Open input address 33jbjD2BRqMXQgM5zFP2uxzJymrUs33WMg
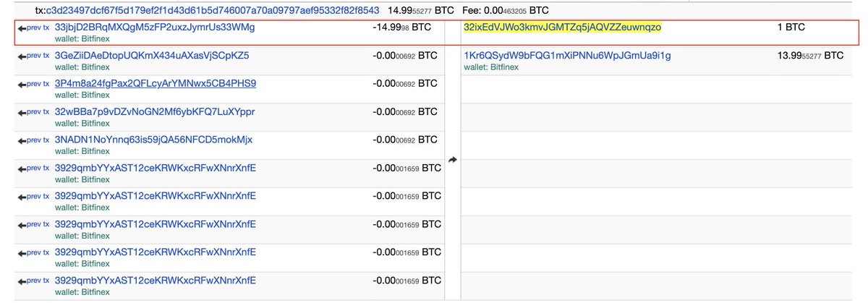This screenshot has height=303, width=868. (x=155, y=27)
